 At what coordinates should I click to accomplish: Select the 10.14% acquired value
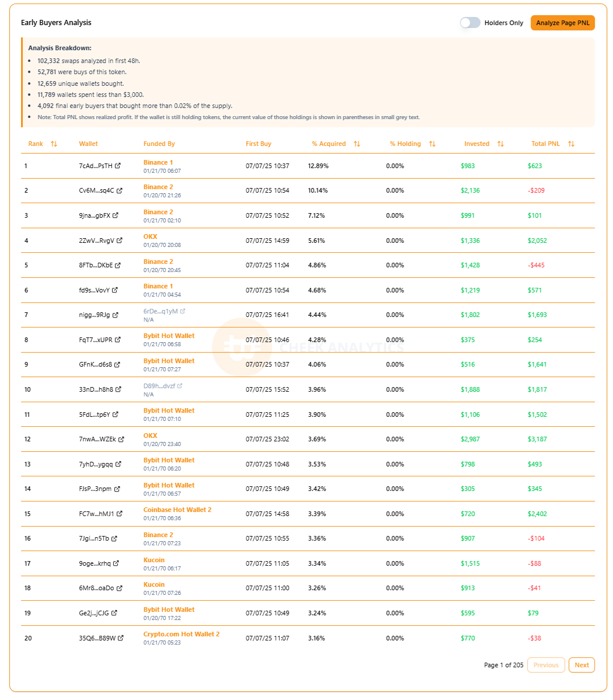[318, 191]
